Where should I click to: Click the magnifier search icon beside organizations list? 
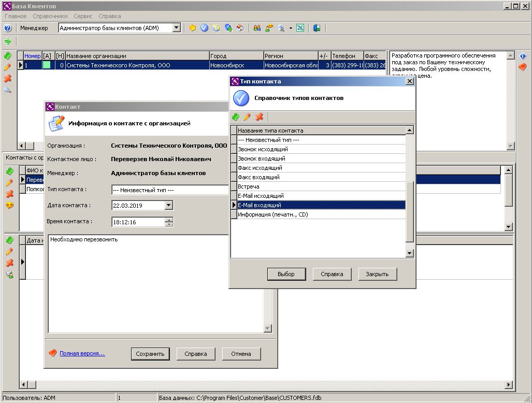tap(8, 90)
